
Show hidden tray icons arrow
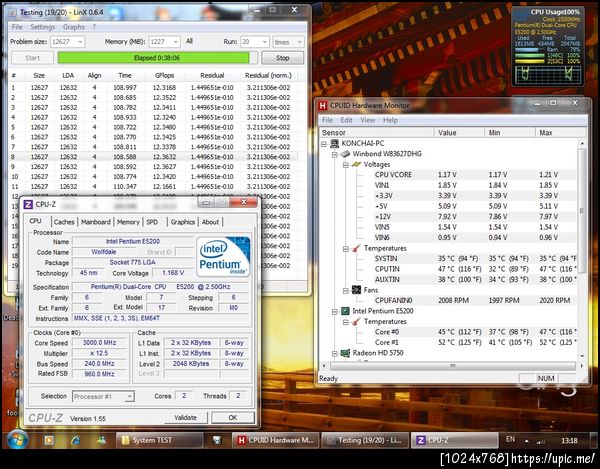pos(527,441)
